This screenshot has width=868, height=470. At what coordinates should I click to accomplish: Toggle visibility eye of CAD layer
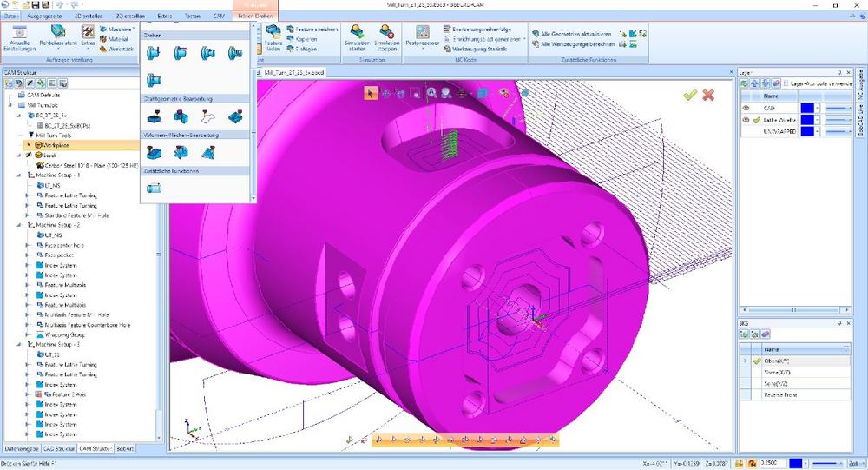746,108
